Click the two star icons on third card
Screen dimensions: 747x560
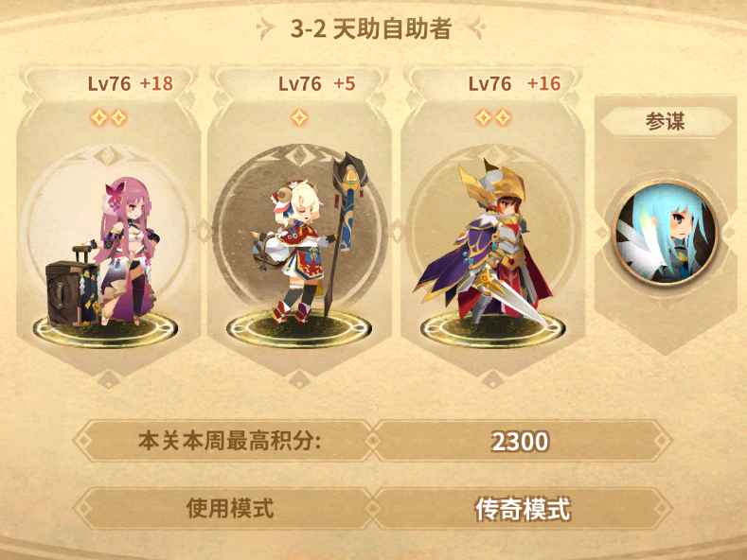coord(493,117)
